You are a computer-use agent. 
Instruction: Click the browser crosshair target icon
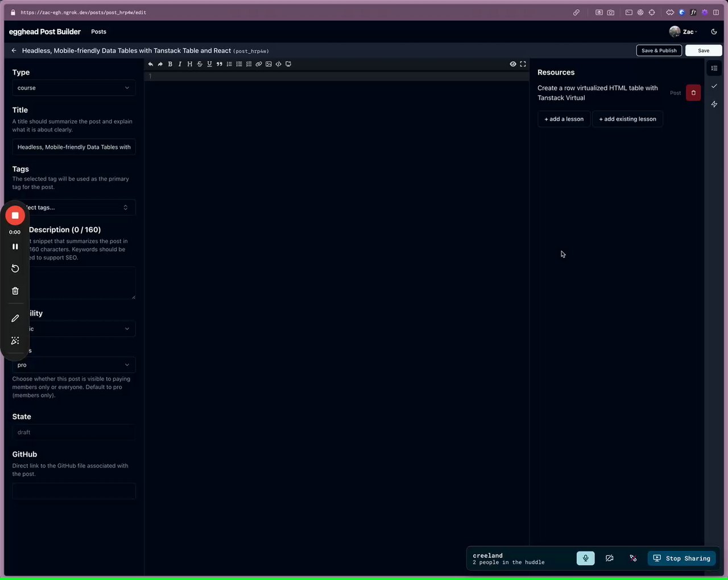[x=652, y=13]
